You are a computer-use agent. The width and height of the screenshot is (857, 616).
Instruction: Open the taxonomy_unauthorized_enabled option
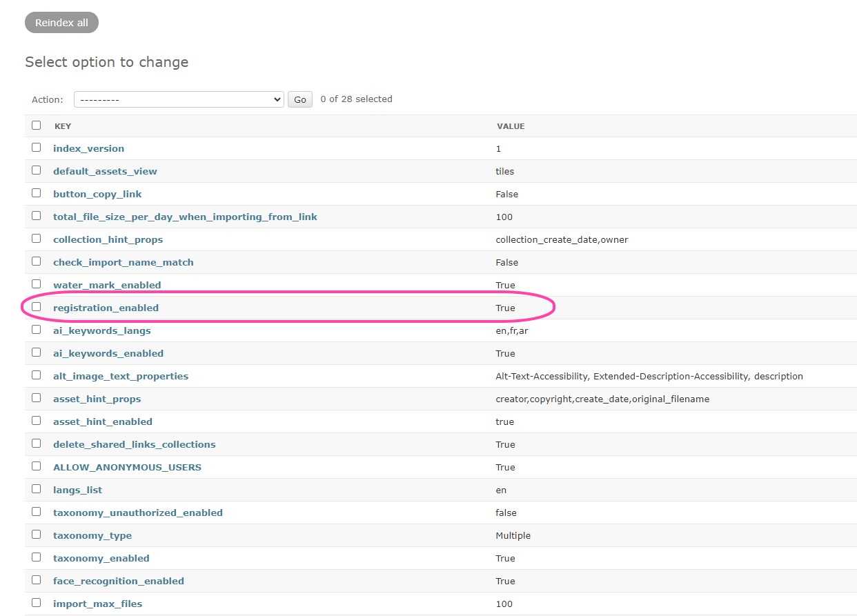click(x=138, y=513)
